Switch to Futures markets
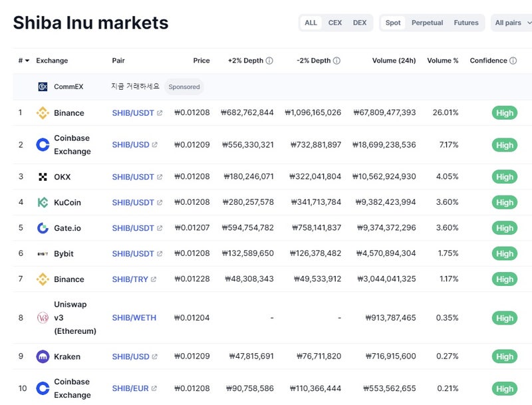 tap(466, 23)
